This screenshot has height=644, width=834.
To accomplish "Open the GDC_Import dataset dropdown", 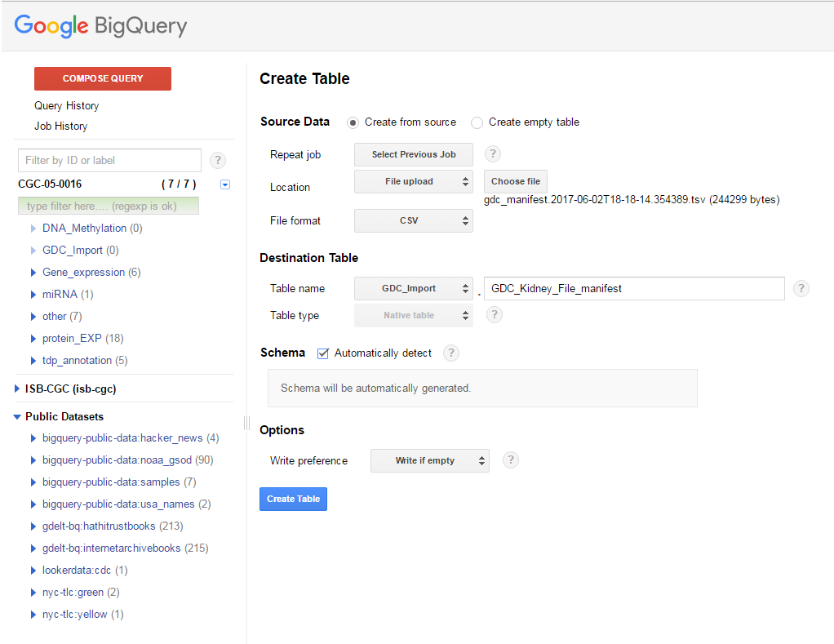I will coord(413,288).
